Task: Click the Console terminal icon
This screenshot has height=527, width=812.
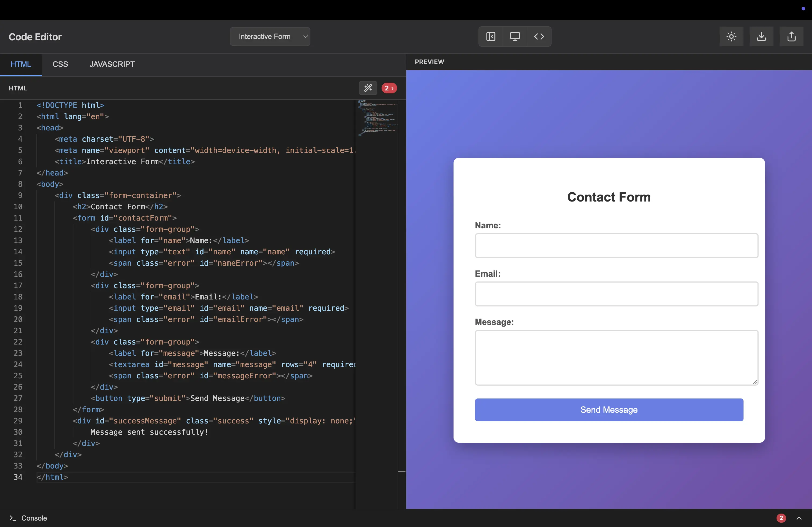Action: [x=13, y=518]
